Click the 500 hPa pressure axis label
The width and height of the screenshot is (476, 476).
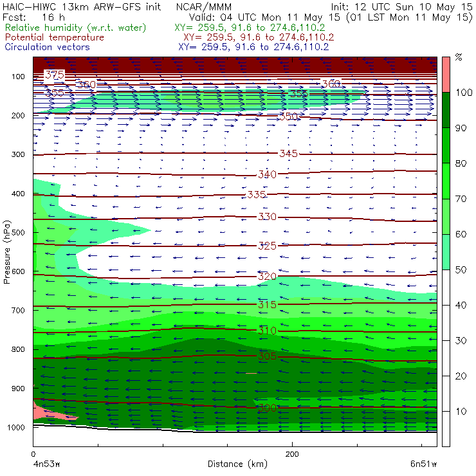tap(18, 232)
